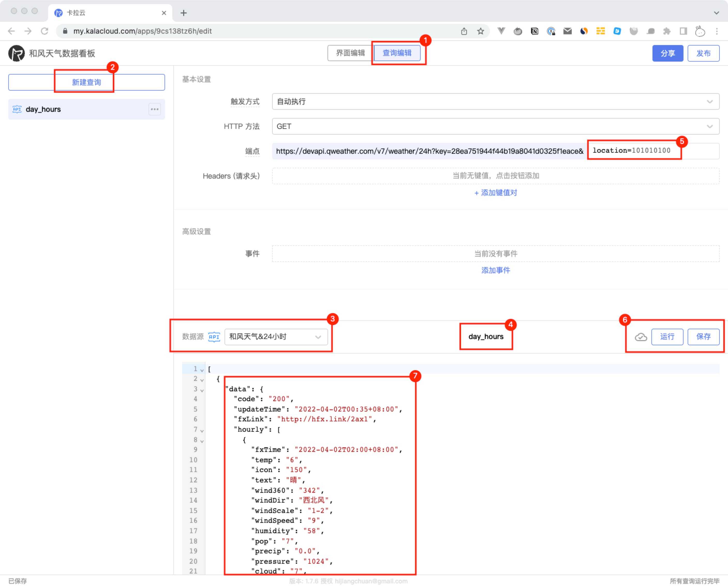Click the app title 和风天气数据看板

tap(62, 53)
